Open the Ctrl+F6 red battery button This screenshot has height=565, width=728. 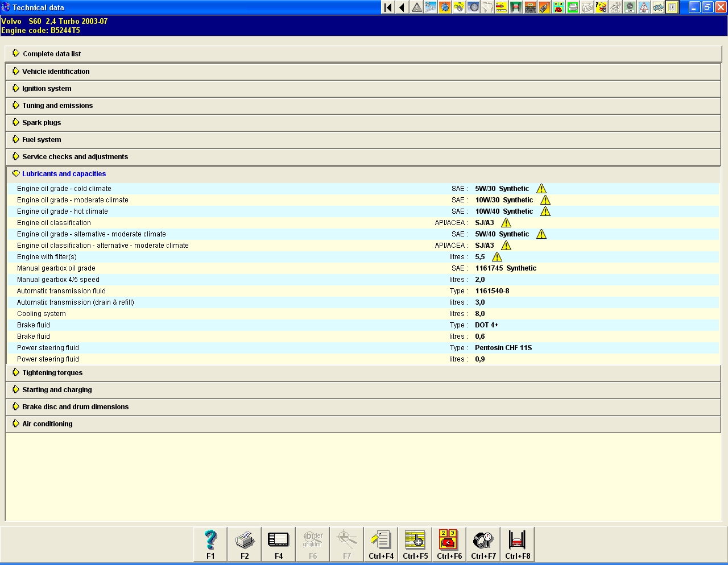[x=449, y=544]
